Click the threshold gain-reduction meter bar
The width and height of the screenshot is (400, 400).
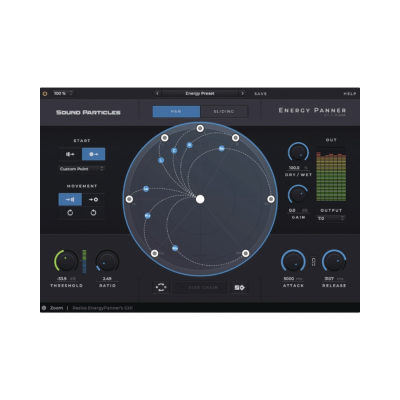tap(84, 261)
